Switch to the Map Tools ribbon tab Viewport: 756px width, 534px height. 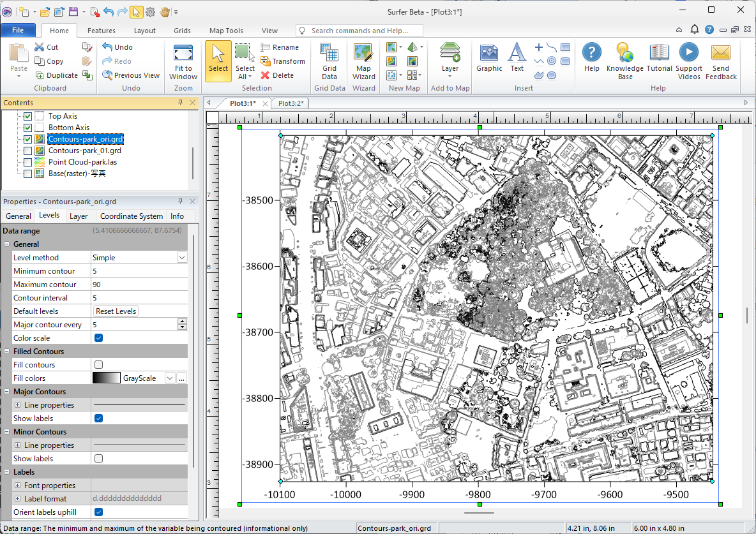tap(226, 31)
